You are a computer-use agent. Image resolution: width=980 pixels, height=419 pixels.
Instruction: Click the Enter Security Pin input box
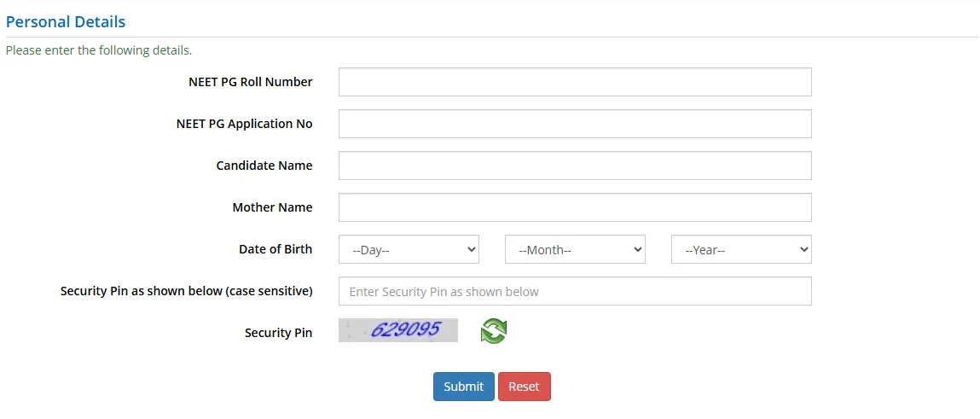tap(574, 291)
